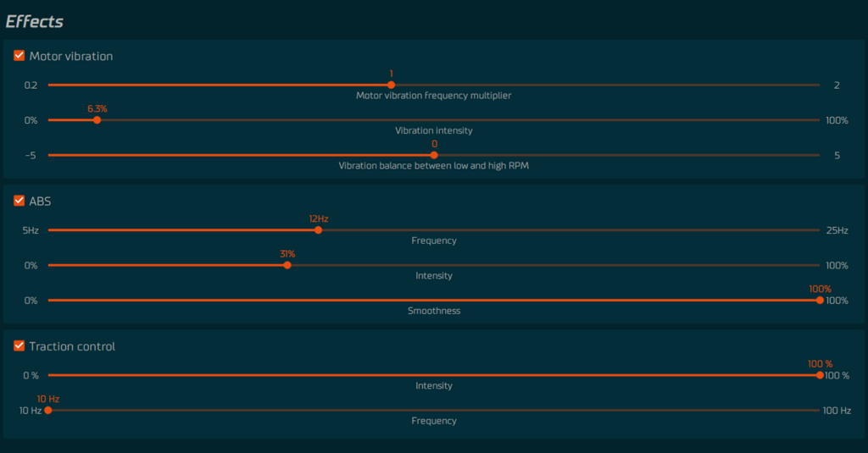Viewport: 868px width, 453px height.
Task: Click the 0.2 minimum label of frequency multiplier
Action: 31,86
